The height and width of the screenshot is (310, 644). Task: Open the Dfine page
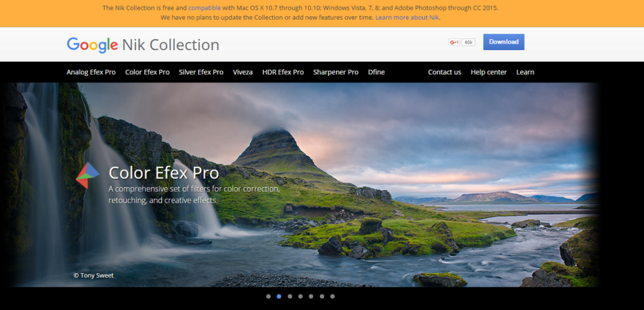(377, 72)
